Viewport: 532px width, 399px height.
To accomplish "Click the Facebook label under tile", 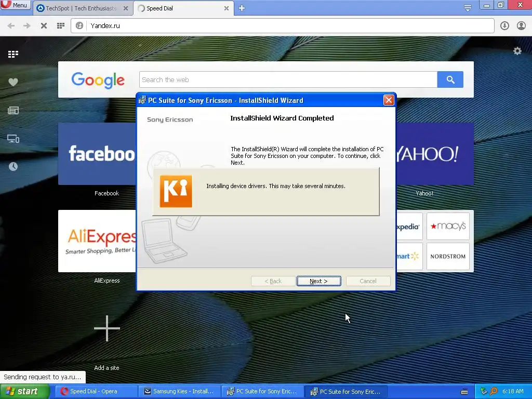I will click(107, 193).
